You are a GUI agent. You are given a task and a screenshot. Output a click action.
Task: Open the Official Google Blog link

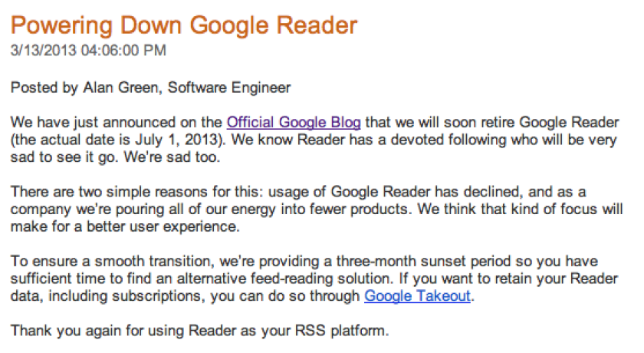[294, 123]
